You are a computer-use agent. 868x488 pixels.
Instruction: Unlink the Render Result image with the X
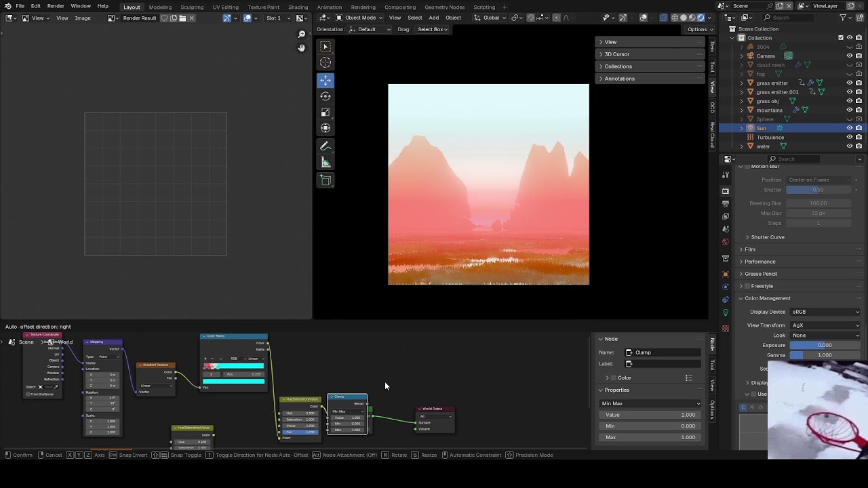coord(192,18)
